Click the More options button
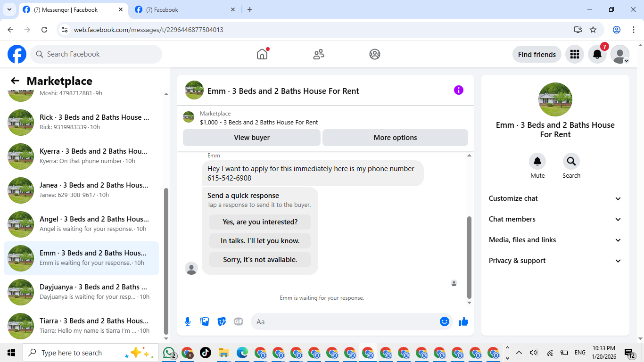 coord(395,138)
